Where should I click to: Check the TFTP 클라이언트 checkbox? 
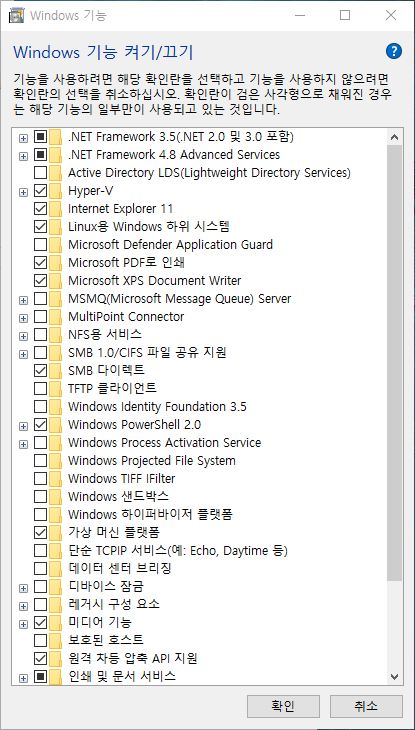tap(41, 388)
